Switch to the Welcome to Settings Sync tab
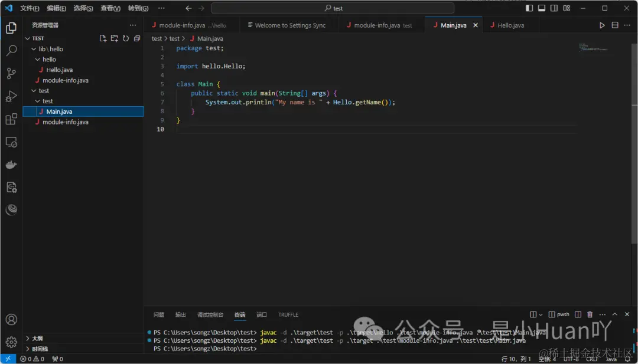 [289, 25]
